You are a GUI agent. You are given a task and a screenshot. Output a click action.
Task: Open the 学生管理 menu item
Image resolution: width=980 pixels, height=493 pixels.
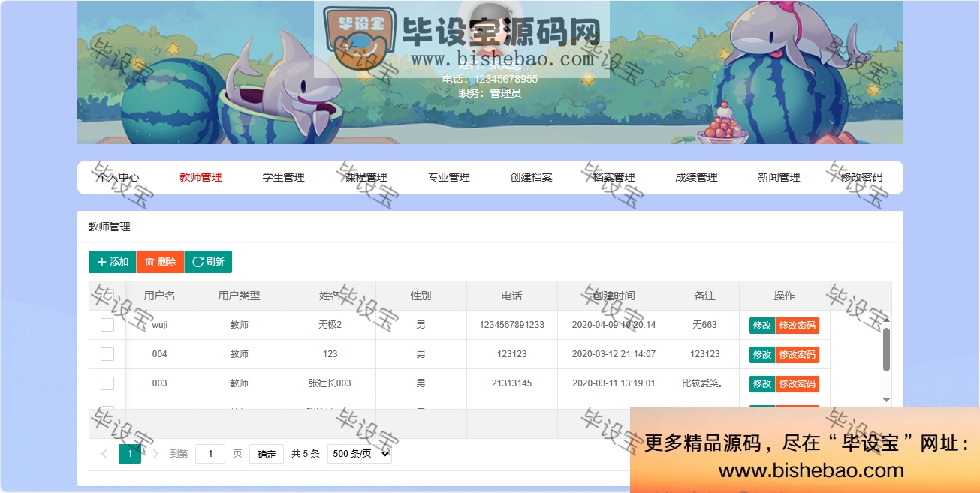(283, 178)
